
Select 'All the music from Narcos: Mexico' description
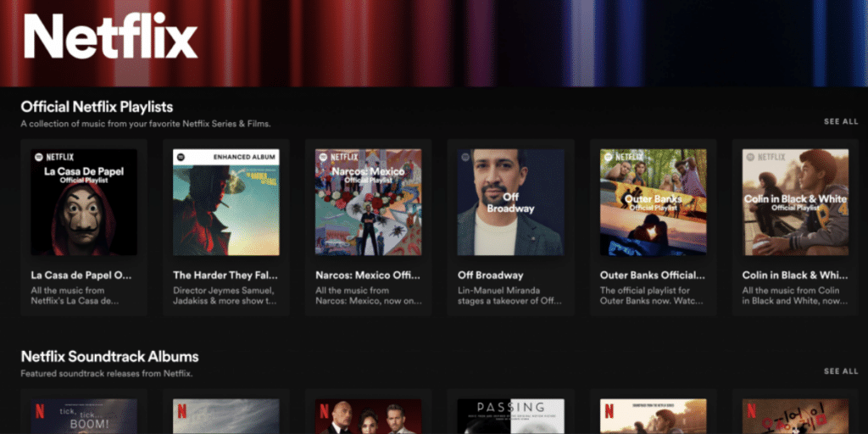[x=369, y=296]
